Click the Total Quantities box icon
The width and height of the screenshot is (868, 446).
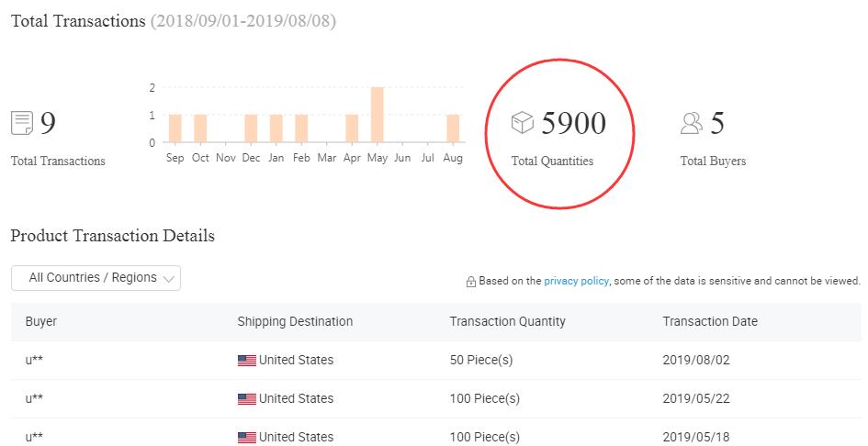[523, 123]
